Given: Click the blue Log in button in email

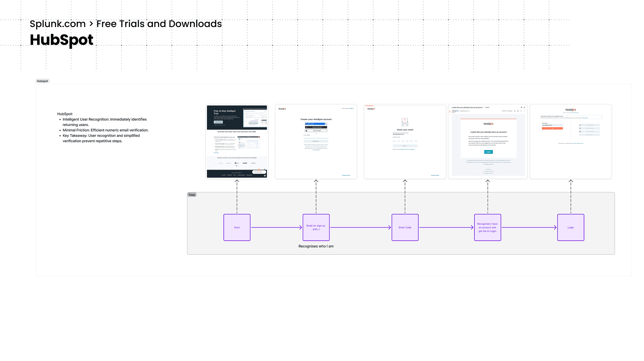Looking at the screenshot, I should click(x=488, y=152).
